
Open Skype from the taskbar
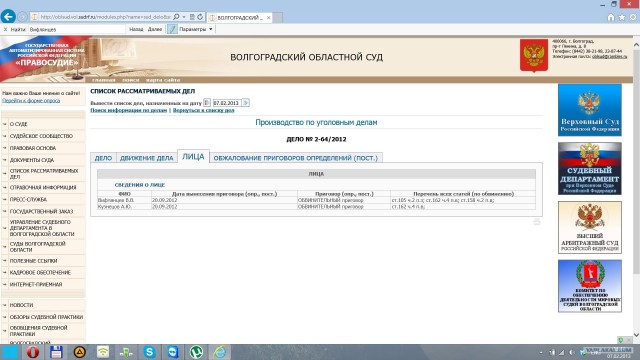[149, 352]
